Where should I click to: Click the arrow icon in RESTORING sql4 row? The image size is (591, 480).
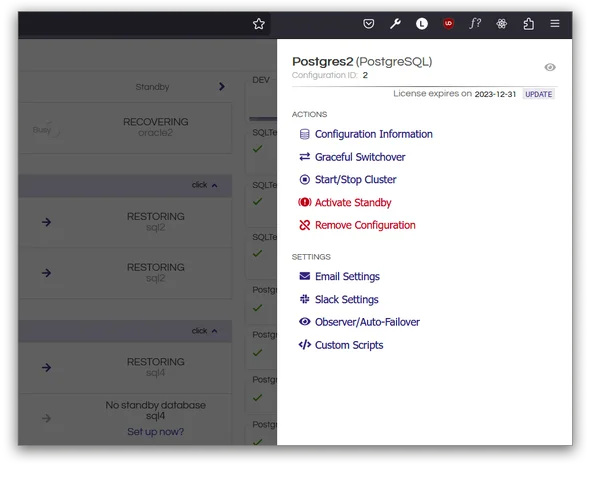click(x=46, y=367)
